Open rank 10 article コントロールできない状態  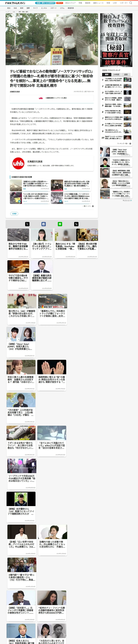tap(116, 137)
